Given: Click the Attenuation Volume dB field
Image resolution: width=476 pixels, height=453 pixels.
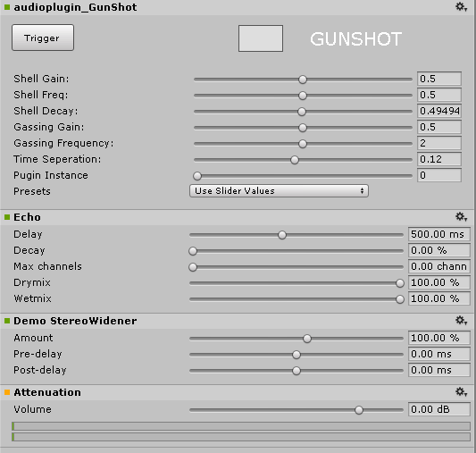Looking at the screenshot, I should click(x=439, y=409).
